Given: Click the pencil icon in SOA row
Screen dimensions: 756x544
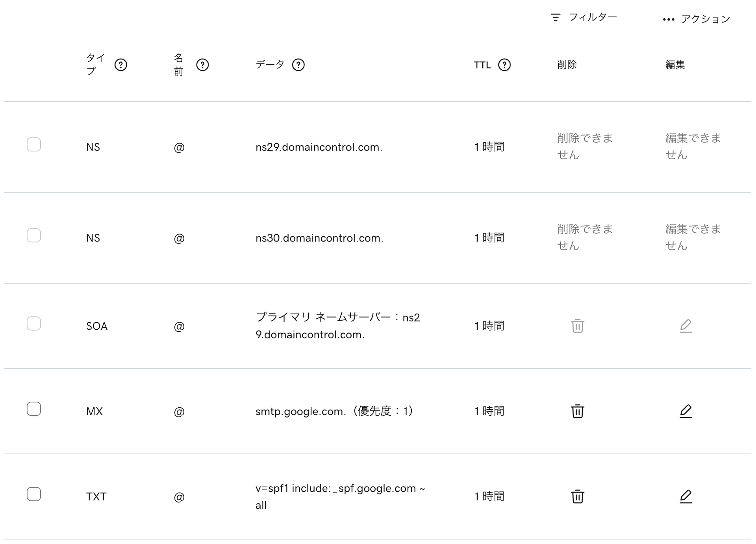Looking at the screenshot, I should [686, 326].
